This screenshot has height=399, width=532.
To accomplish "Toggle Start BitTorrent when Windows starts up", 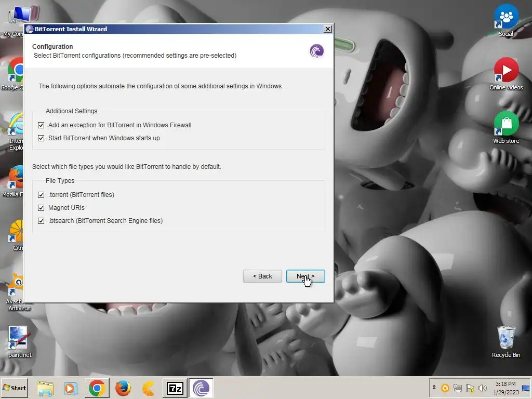I will pyautogui.click(x=41, y=138).
